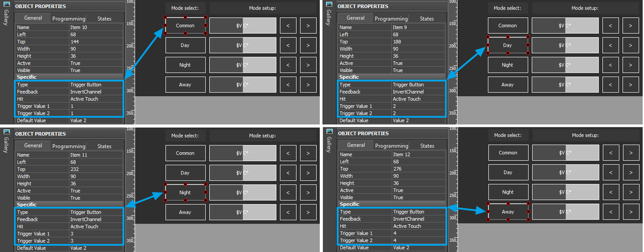
Task: Open Feedback InvertChannel field for Item 9
Action: [x=419, y=92]
